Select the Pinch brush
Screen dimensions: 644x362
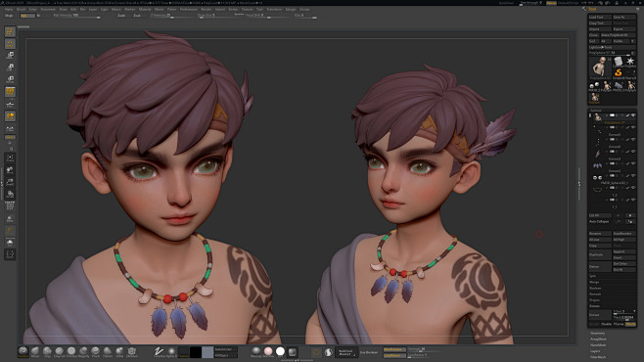click(95, 351)
